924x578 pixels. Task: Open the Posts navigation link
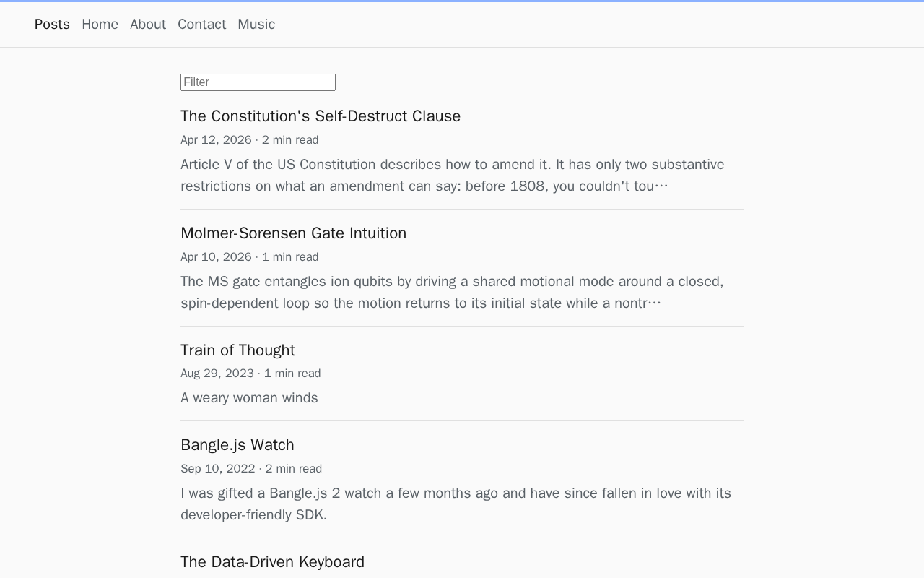pyautogui.click(x=52, y=25)
